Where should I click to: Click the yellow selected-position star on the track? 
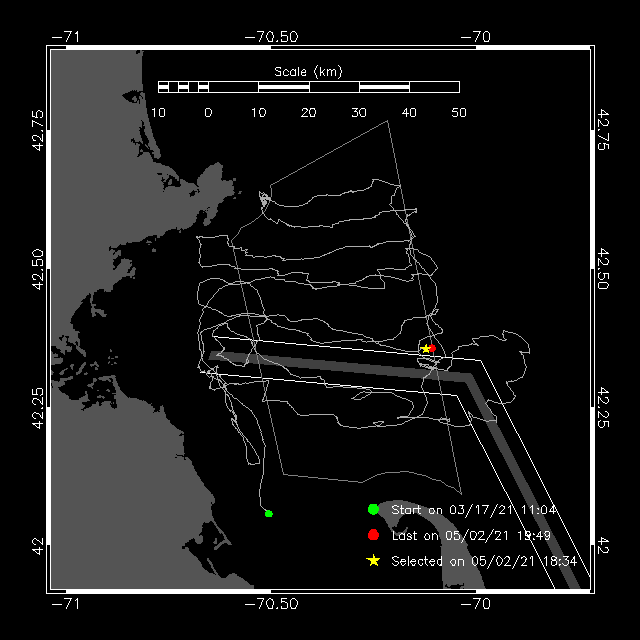(x=425, y=349)
